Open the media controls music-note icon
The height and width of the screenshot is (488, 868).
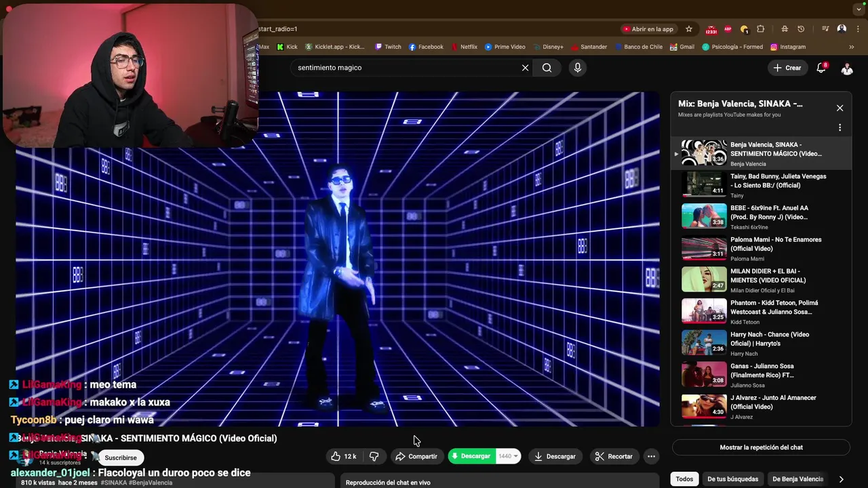(825, 29)
